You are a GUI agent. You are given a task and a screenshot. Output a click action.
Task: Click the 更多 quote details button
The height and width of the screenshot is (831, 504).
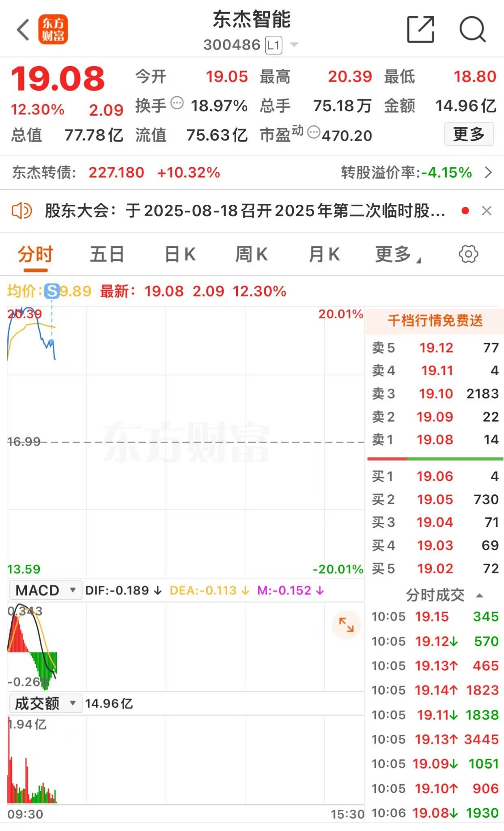469,134
